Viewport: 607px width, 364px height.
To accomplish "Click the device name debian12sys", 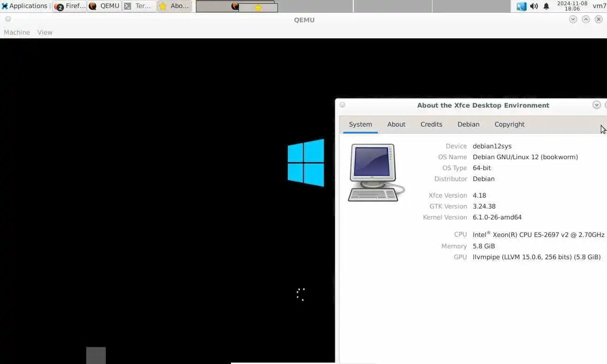I will click(x=492, y=146).
